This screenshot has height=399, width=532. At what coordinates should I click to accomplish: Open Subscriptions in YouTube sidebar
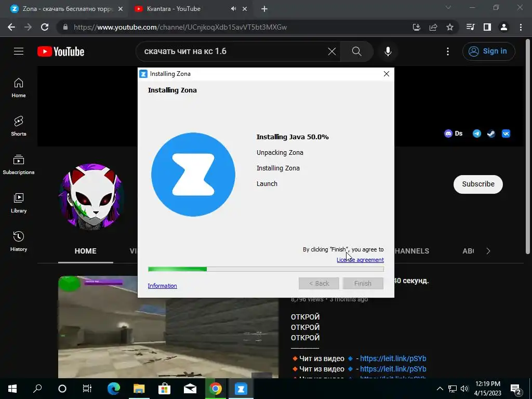[x=19, y=165]
